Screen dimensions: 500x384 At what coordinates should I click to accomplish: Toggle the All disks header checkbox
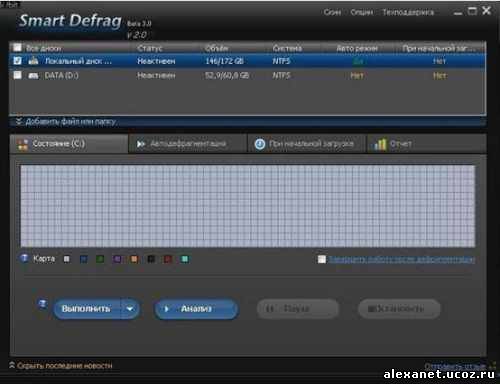tap(17, 48)
